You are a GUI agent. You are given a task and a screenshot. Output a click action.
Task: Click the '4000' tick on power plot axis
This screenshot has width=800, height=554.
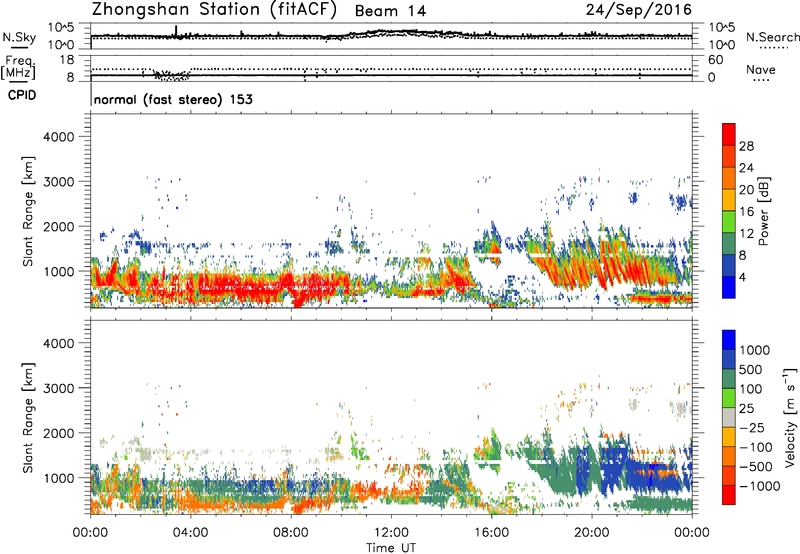[x=58, y=137]
